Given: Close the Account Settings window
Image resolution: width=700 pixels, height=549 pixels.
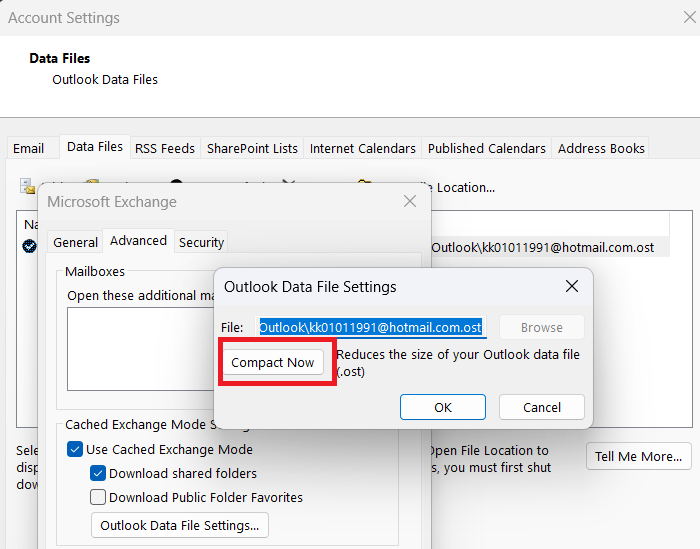Looking at the screenshot, I should tap(690, 17).
